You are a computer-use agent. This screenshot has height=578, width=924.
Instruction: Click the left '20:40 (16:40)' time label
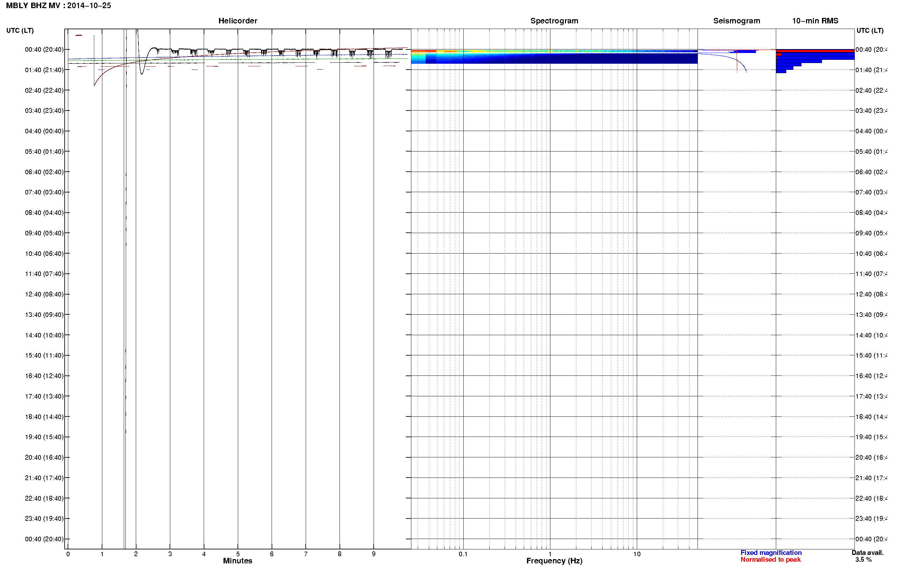tap(44, 458)
